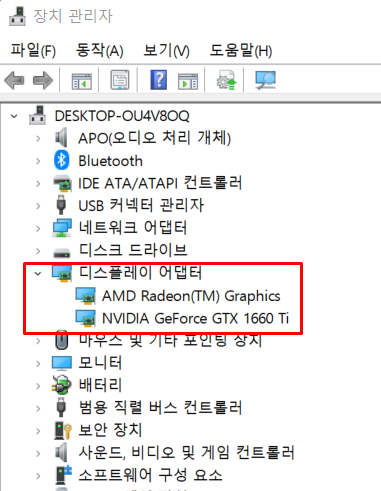
Task: Select the 디스크 드라이브 label
Action: coord(133,250)
